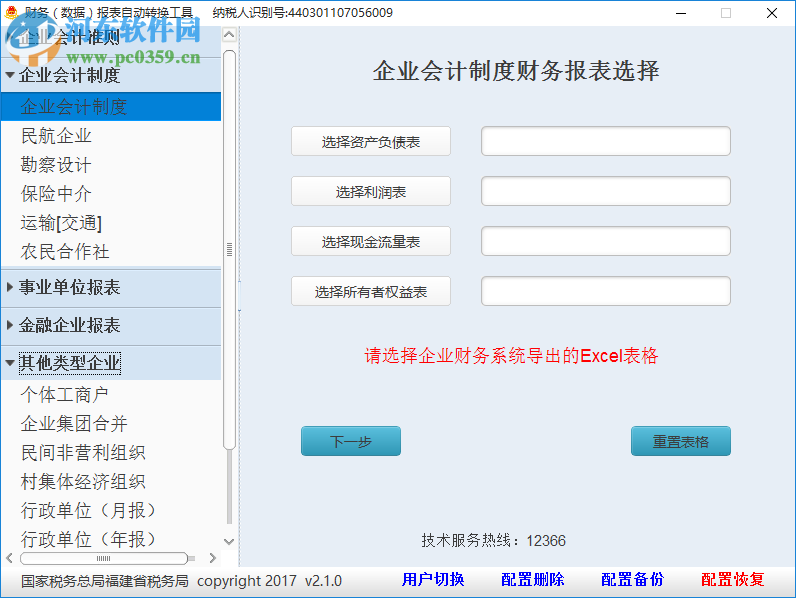The height and width of the screenshot is (598, 796).
Task: Proceed with the 下一步 button
Action: pyautogui.click(x=351, y=441)
